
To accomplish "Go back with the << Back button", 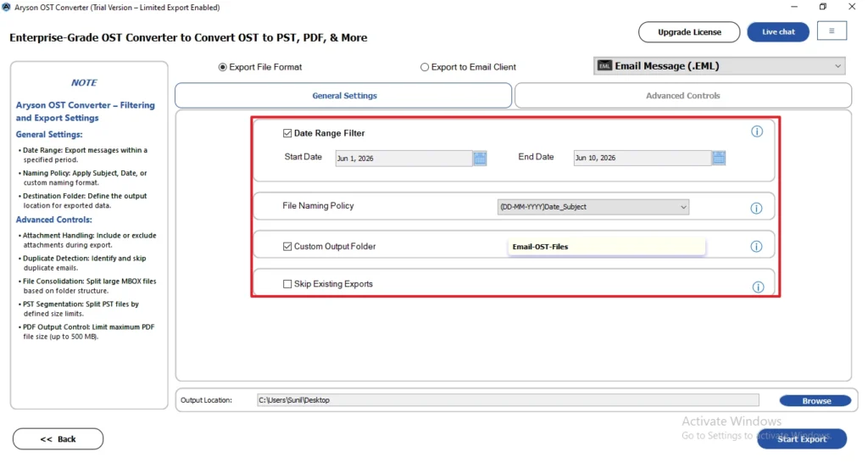I will click(x=58, y=439).
